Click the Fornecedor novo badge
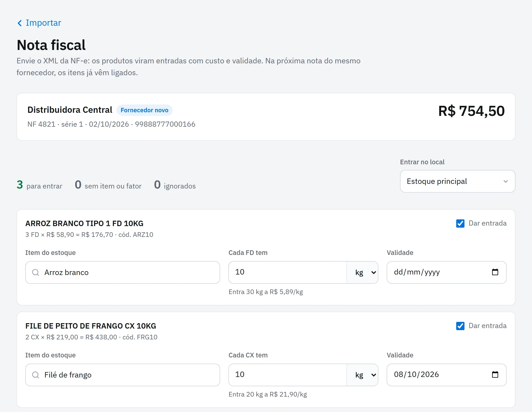The height and width of the screenshot is (412, 532). (144, 110)
